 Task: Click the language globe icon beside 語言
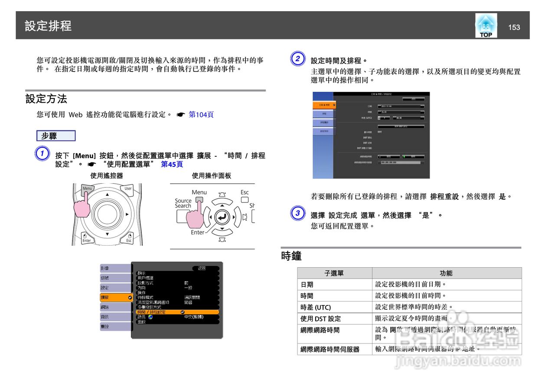click(x=150, y=317)
